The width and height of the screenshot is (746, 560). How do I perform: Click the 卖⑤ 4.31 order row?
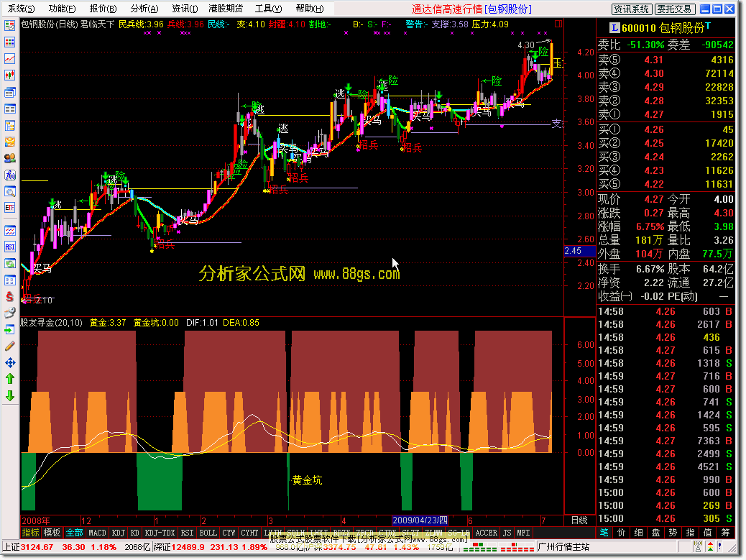pos(666,60)
